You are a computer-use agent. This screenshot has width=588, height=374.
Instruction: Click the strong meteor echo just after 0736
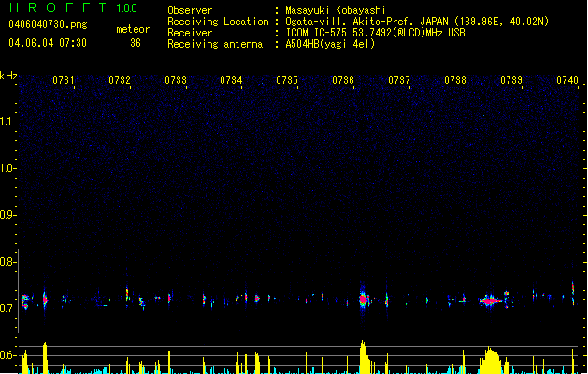point(363,299)
